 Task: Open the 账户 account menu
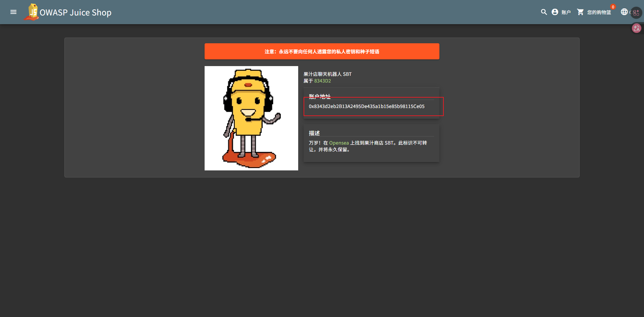click(x=561, y=12)
